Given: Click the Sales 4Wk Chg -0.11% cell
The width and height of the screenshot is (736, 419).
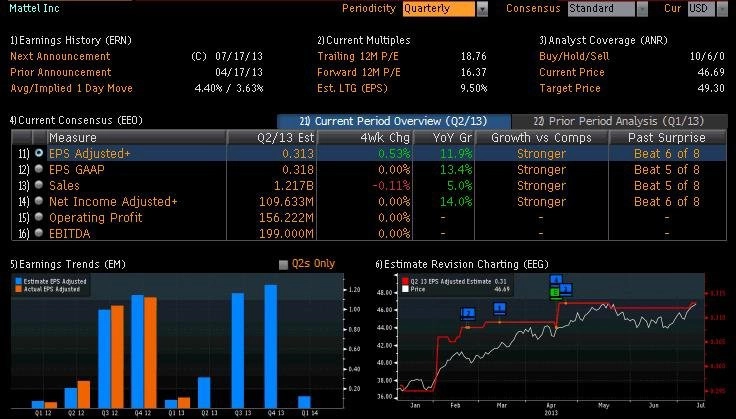Looking at the screenshot, I should tap(391, 186).
